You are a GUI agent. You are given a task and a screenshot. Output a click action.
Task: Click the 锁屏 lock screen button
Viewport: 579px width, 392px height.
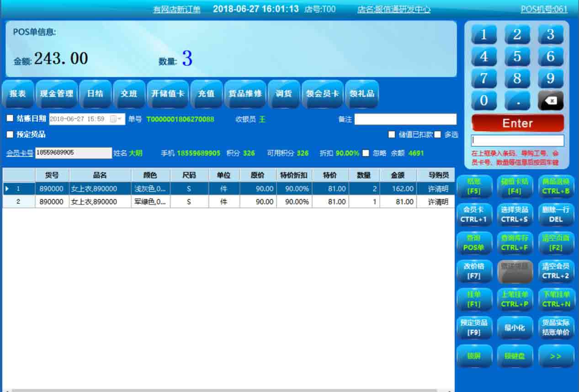coord(474,356)
